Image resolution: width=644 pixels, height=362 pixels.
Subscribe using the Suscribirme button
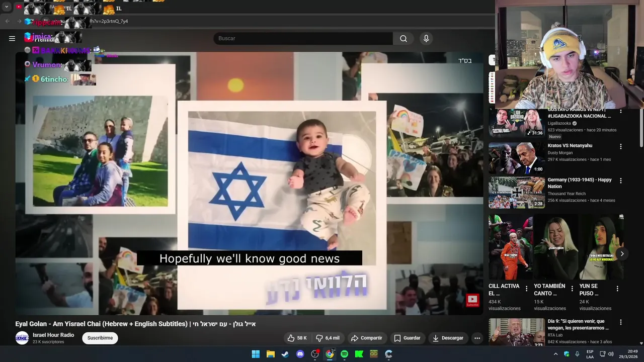(100, 338)
